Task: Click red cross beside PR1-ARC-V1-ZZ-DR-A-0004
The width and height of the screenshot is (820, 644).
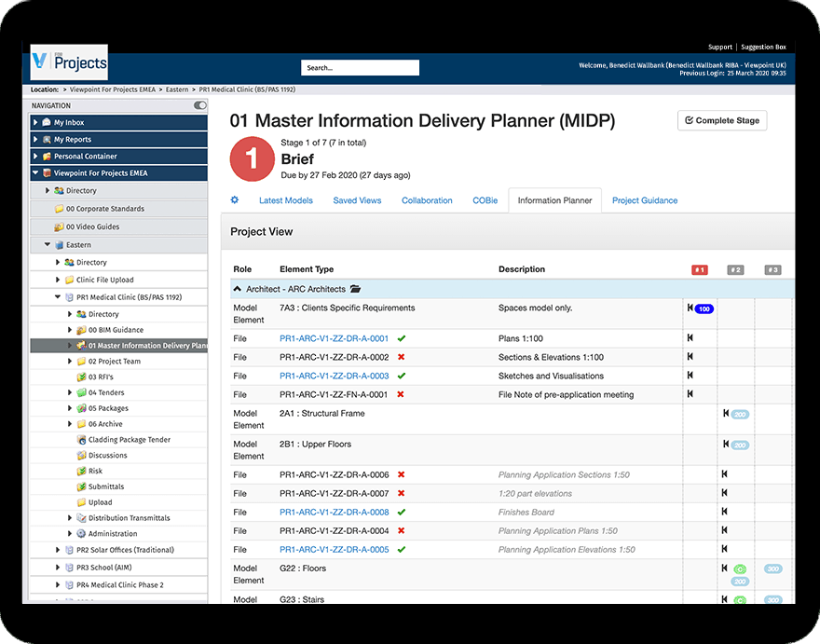Action: [x=401, y=530]
